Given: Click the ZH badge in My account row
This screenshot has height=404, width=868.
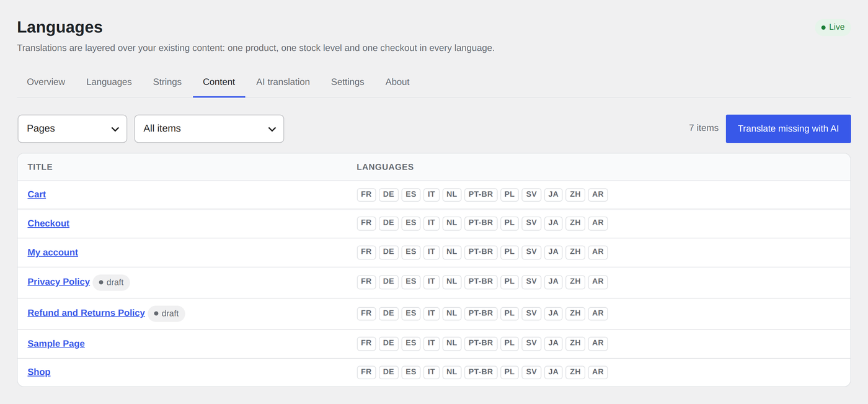Looking at the screenshot, I should pyautogui.click(x=575, y=252).
